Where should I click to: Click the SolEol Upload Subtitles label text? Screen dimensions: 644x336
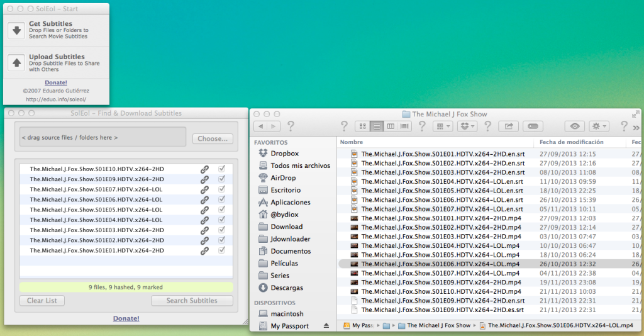click(57, 57)
